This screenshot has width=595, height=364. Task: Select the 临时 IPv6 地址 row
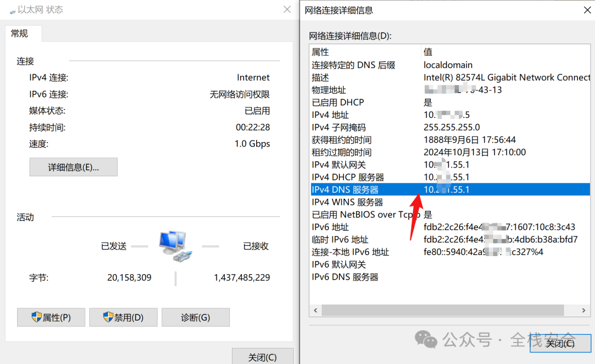[450, 240]
